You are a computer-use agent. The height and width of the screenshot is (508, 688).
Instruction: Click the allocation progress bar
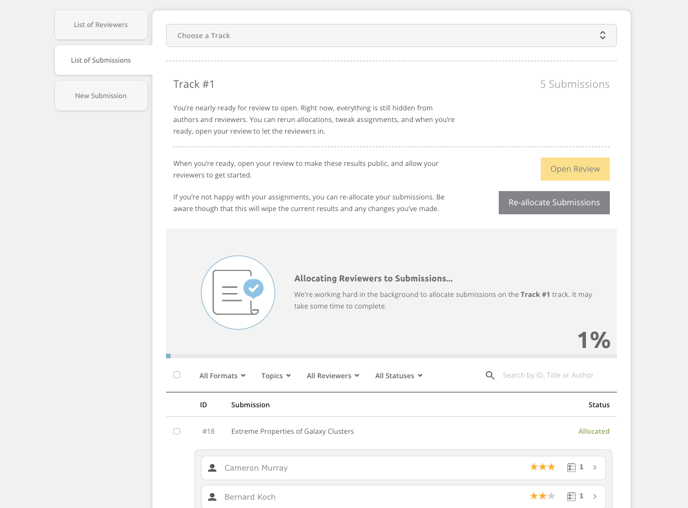pos(391,356)
